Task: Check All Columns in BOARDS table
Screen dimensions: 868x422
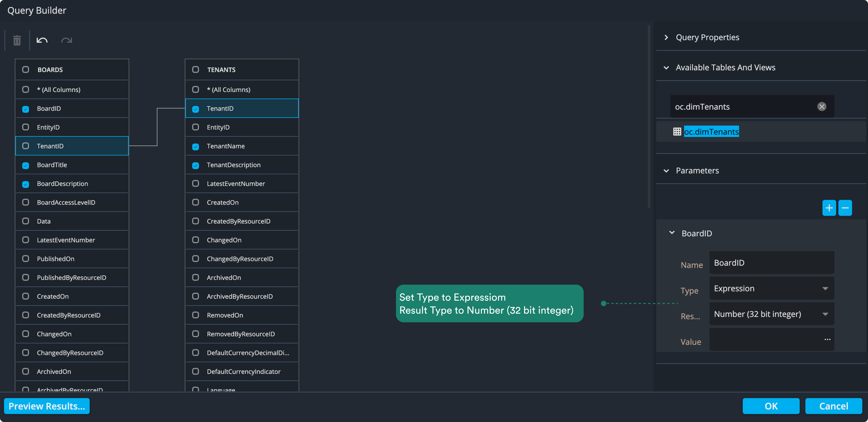Action: coord(26,89)
